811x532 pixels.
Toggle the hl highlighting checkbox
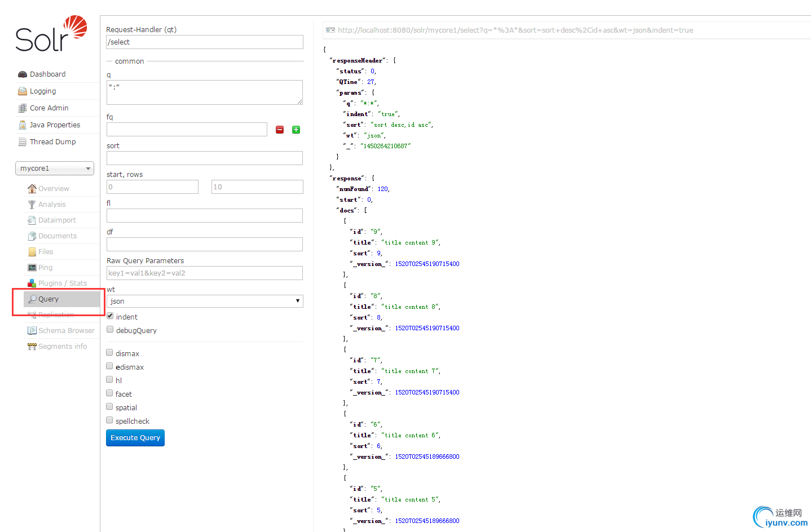109,380
